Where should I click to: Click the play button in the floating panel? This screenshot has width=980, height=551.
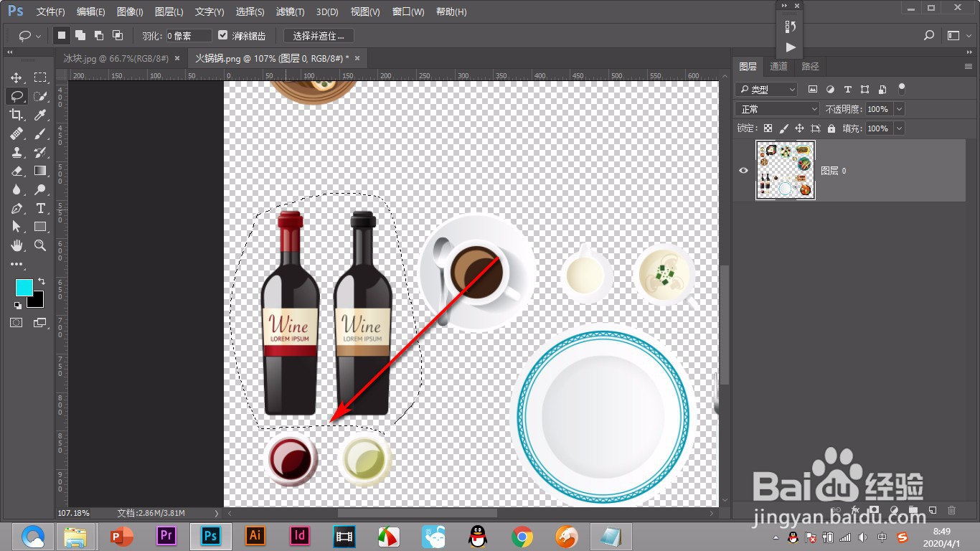[791, 47]
